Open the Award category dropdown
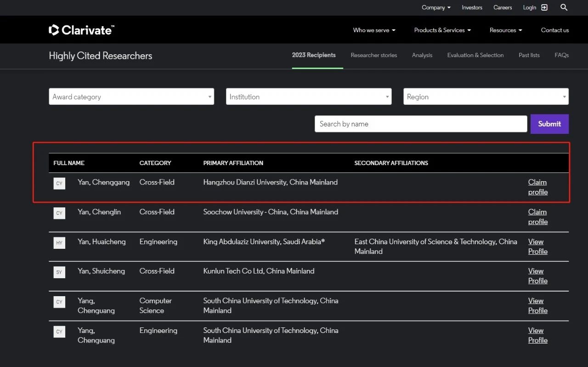588x367 pixels. click(131, 97)
